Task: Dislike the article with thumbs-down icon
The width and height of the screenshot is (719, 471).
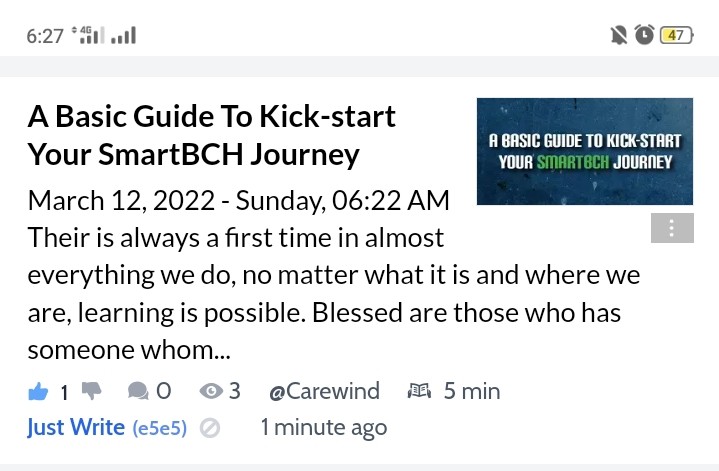Action: [92, 391]
